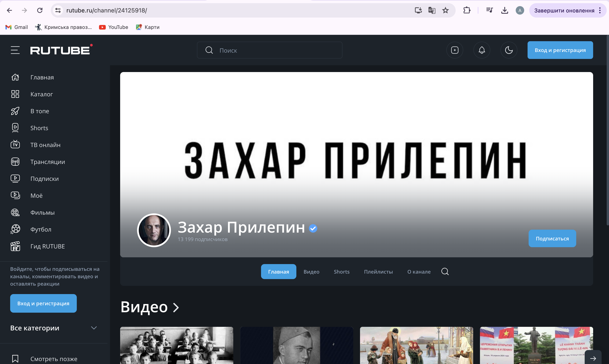Click the upload video plus icon
This screenshot has width=609, height=364.
(x=455, y=50)
